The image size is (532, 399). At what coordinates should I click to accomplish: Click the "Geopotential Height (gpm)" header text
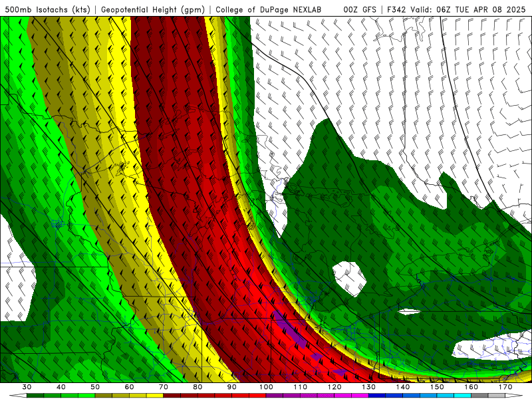153,9
